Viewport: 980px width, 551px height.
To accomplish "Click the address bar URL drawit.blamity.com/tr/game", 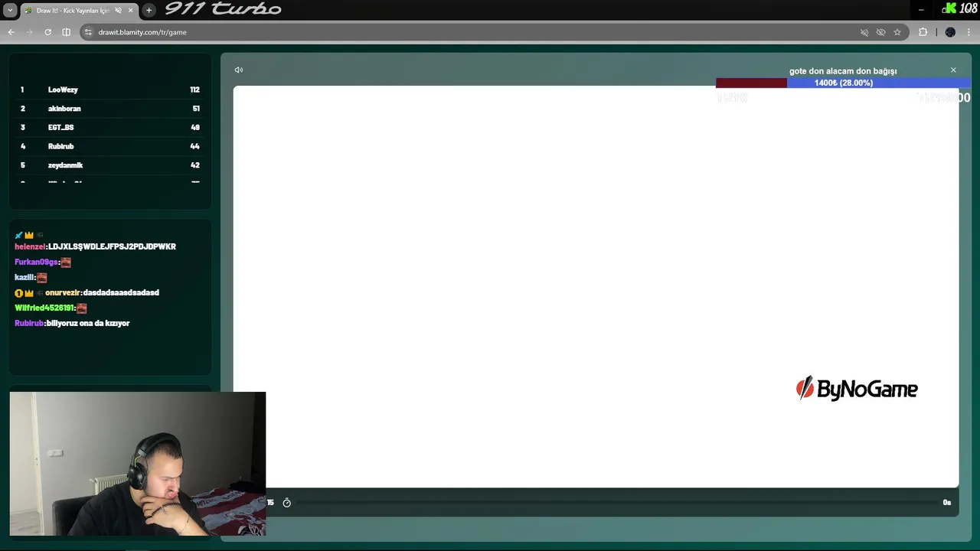I will click(142, 32).
